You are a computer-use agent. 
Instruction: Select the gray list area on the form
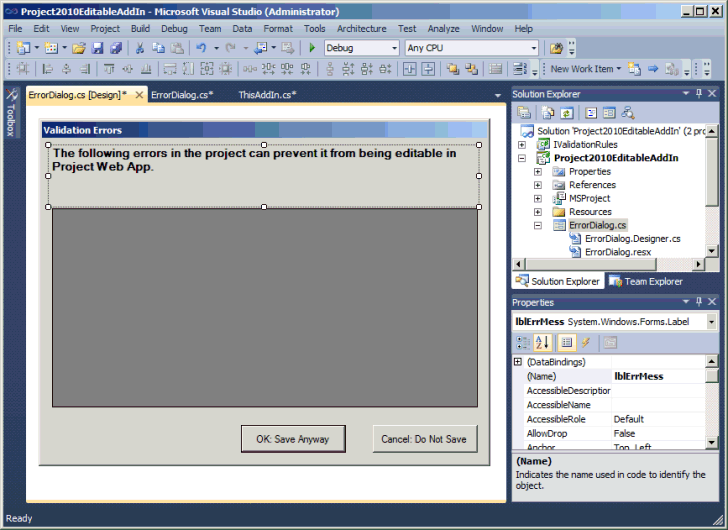tap(265, 308)
